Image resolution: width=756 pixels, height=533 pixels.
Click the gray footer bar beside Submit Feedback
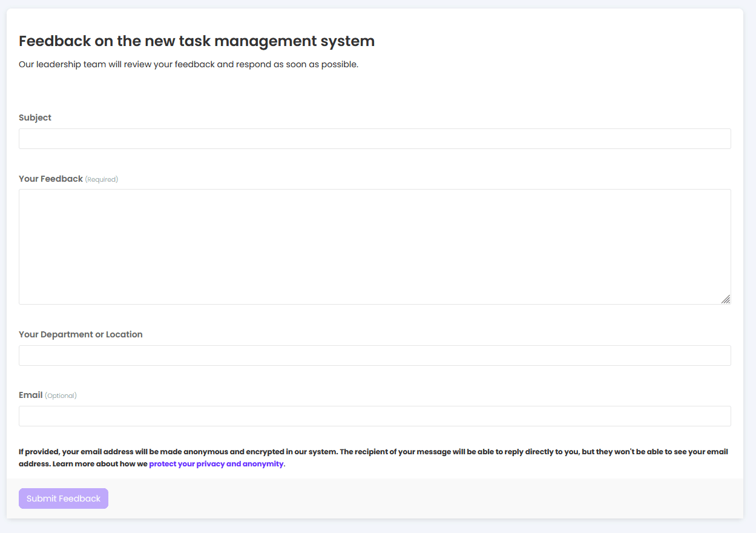424,498
